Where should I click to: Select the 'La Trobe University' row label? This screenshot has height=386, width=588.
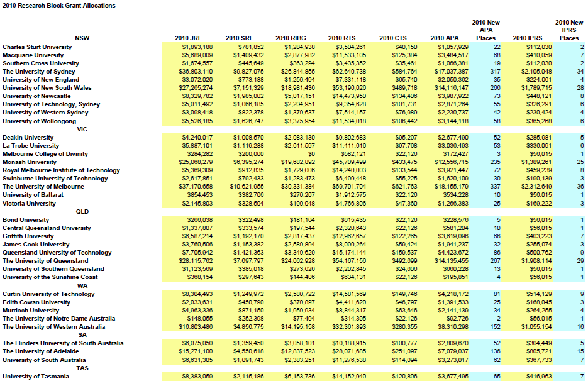point(31,146)
